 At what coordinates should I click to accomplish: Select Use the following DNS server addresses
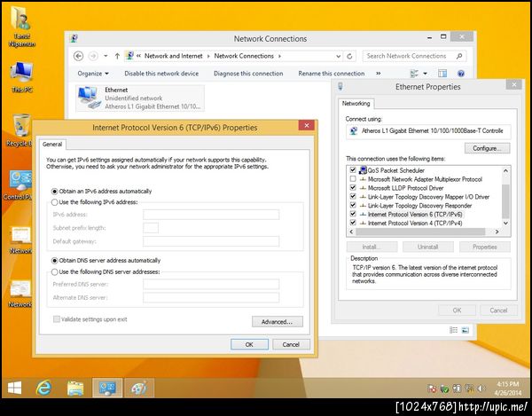[x=54, y=271]
